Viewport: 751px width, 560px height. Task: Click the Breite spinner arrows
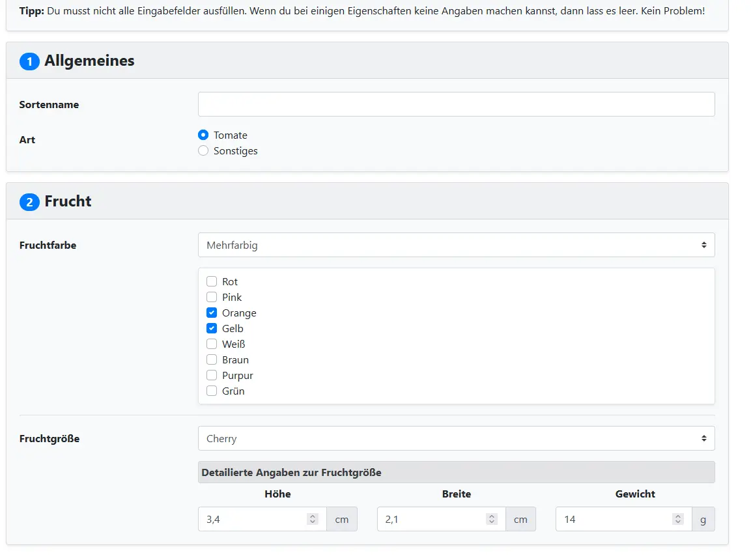click(492, 519)
